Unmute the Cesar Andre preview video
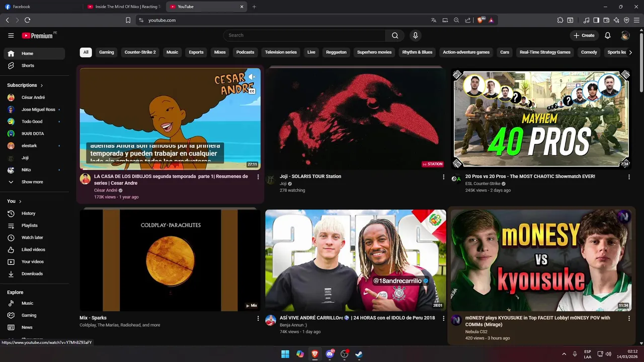Viewport: 644px width, 362px height. coord(252,77)
